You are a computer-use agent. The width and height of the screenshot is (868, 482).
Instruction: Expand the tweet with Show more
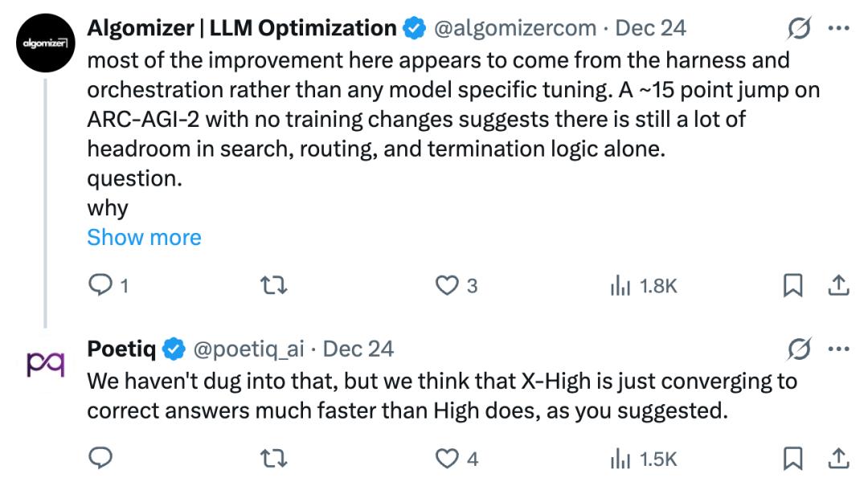point(144,237)
